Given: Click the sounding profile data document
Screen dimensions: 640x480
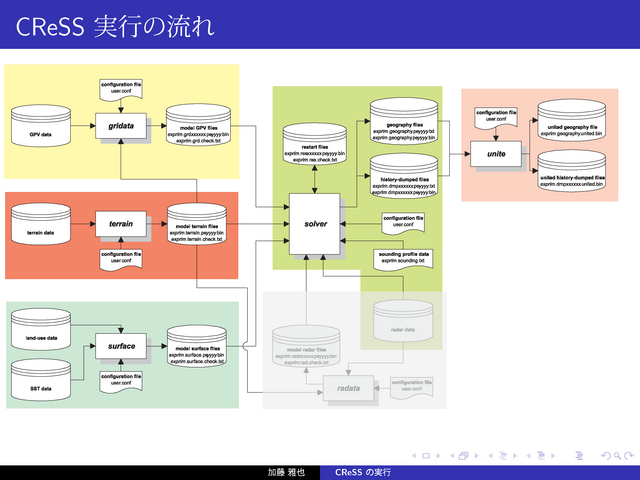Looking at the screenshot, I should [x=403, y=260].
